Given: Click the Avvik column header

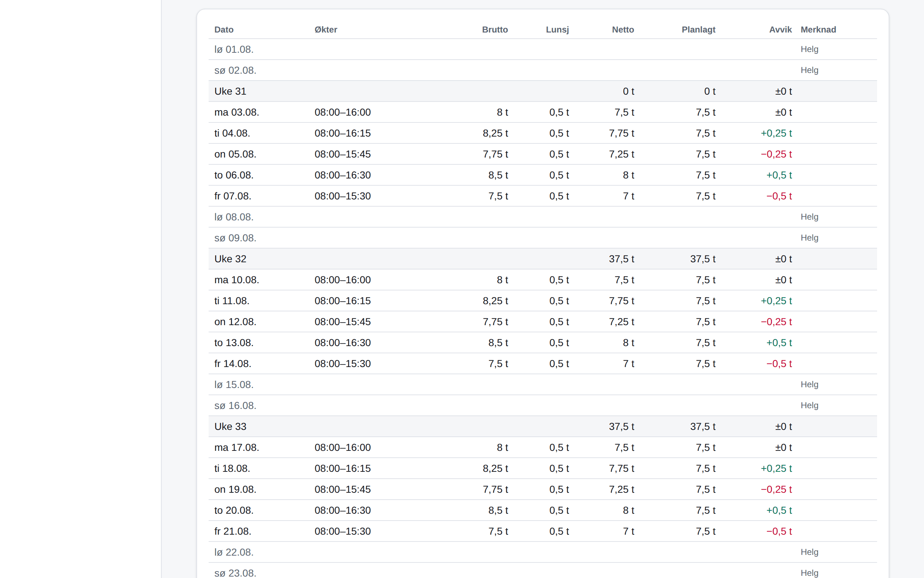Looking at the screenshot, I should (x=780, y=29).
